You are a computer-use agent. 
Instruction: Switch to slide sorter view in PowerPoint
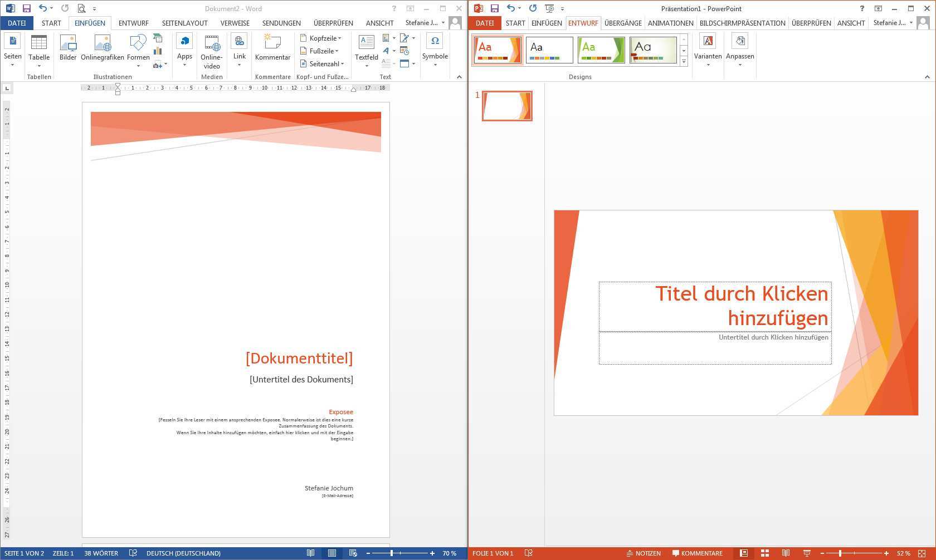tap(765, 553)
